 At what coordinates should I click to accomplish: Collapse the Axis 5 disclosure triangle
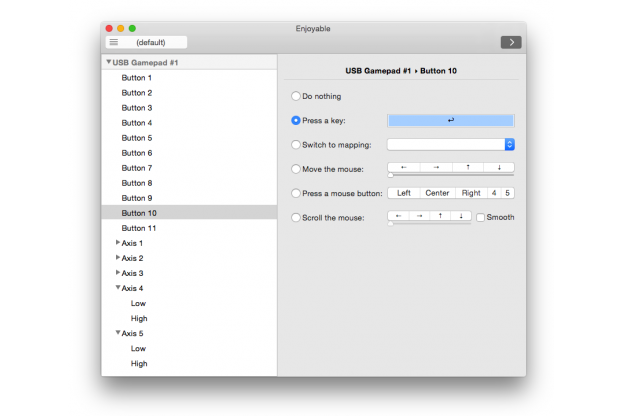[x=118, y=333]
